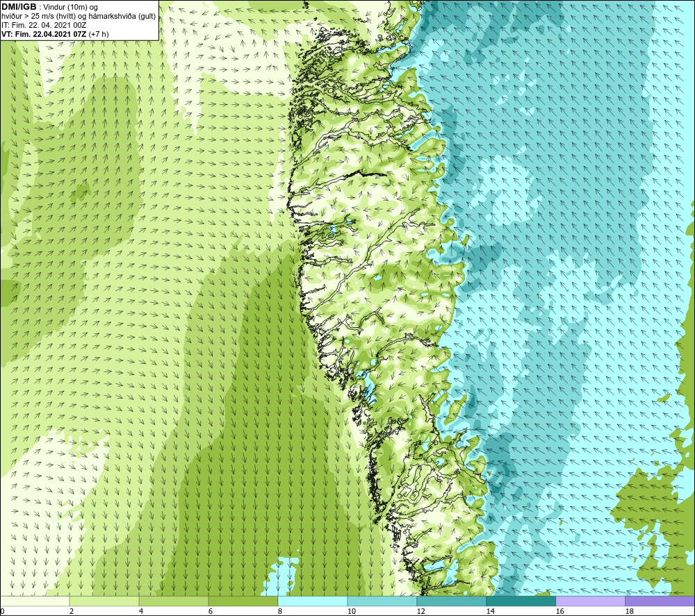Image resolution: width=695 pixels, height=616 pixels.
Task: Click the 6–8 m/s dark green swatch
Action: coord(243,601)
